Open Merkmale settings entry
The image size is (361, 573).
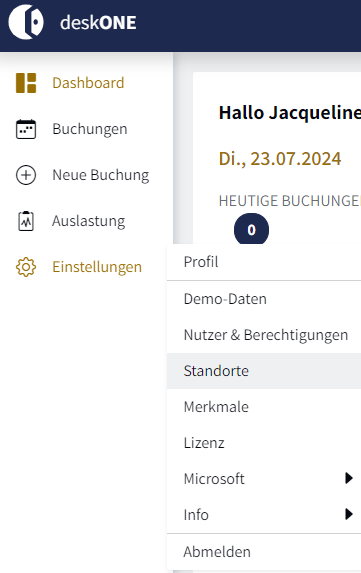[264, 407]
